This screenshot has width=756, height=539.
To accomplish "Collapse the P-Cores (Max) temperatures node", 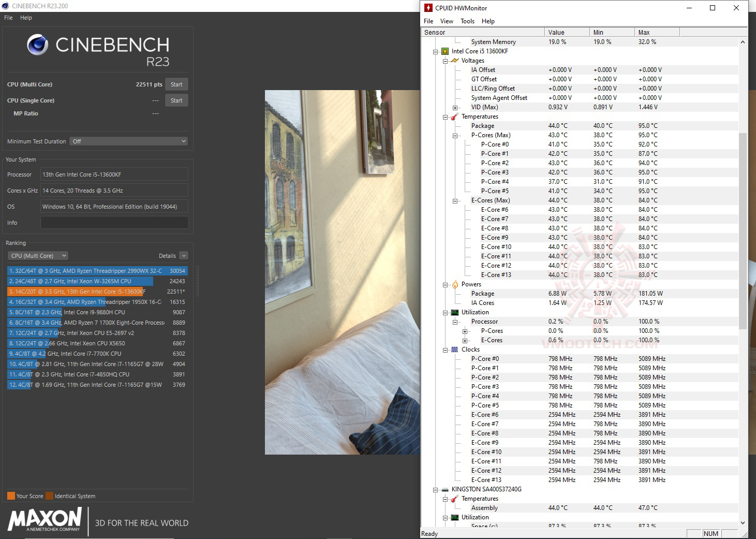I will pyautogui.click(x=455, y=136).
